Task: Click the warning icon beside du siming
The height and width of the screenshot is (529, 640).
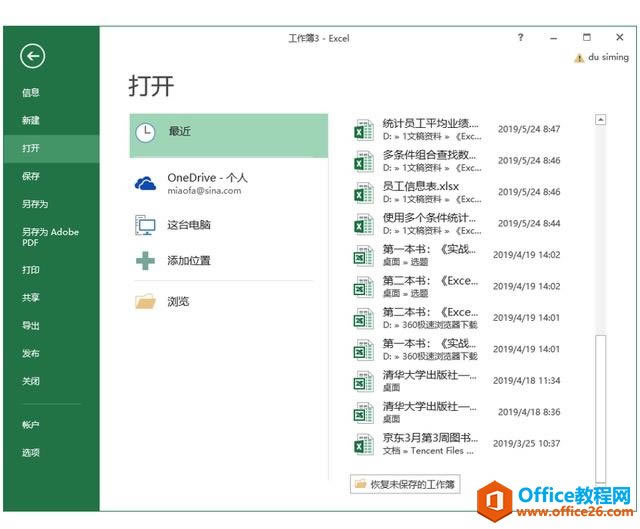Action: pos(579,58)
